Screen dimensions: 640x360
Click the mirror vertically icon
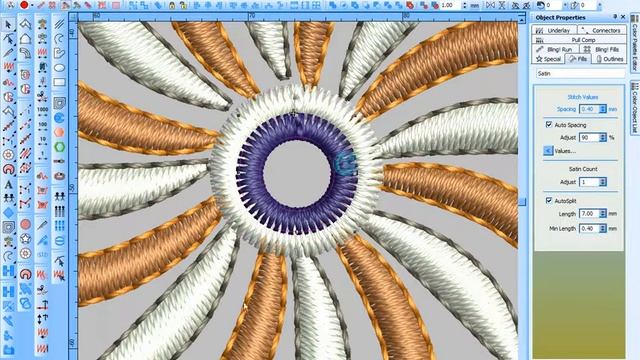pyautogui.click(x=502, y=5)
